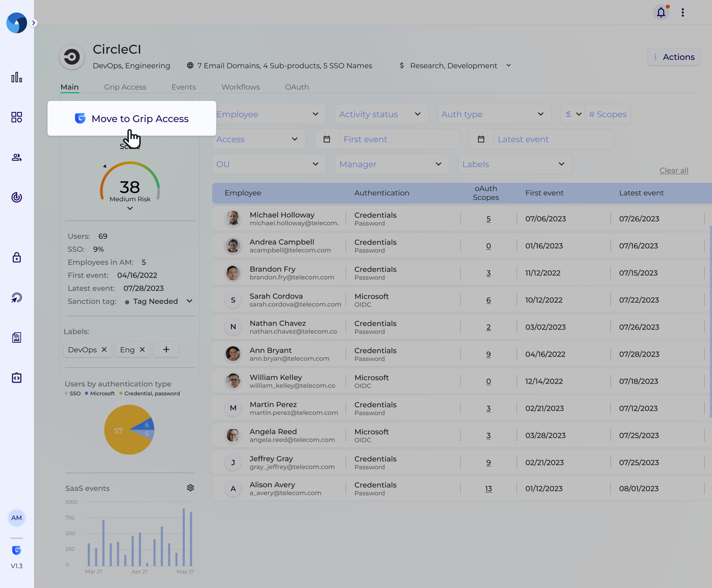Remove the DevOps label
This screenshot has height=588, width=712.
coord(104,350)
